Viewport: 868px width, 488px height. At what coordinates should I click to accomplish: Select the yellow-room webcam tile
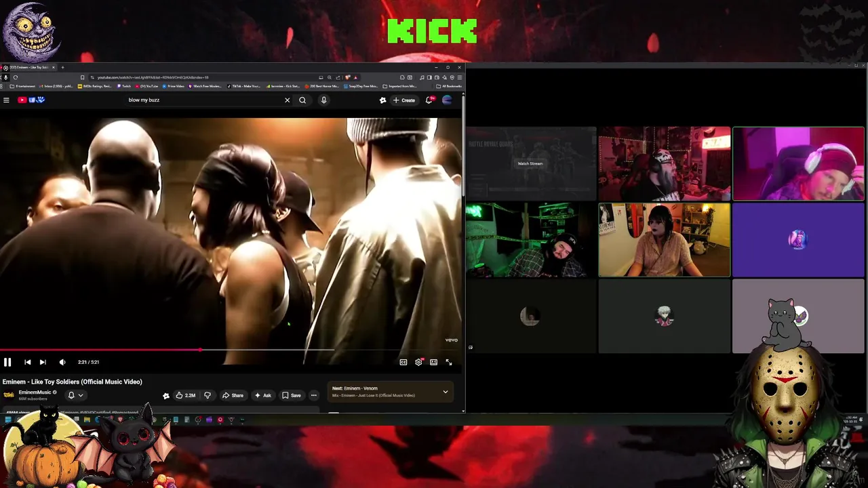tap(665, 240)
